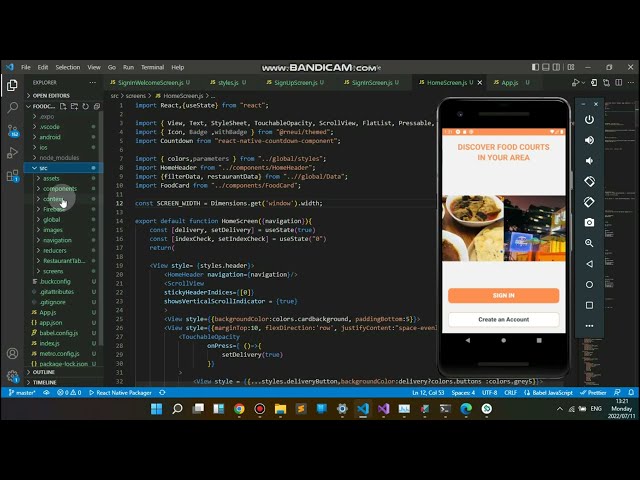Tap SIGN IN button in emulator

pyautogui.click(x=503, y=296)
